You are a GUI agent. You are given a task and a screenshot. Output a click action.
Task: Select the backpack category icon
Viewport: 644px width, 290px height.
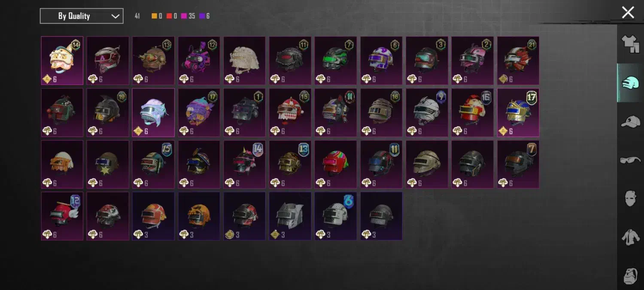click(630, 276)
